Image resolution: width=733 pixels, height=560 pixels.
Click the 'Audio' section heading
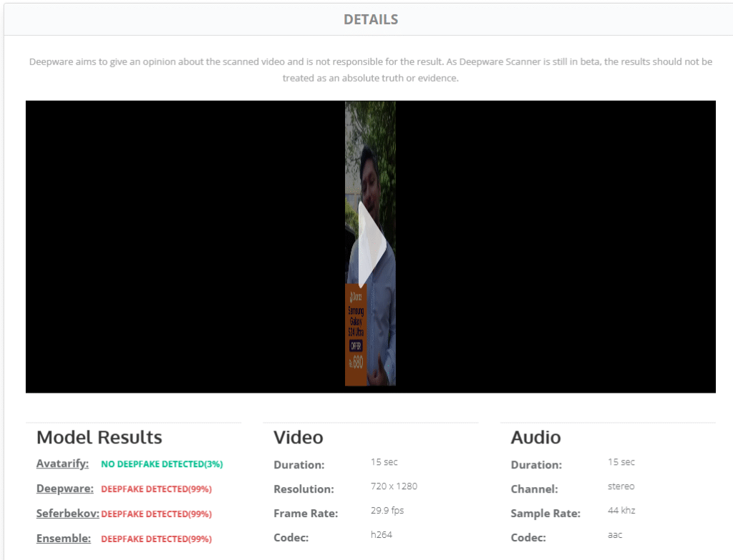click(x=535, y=438)
